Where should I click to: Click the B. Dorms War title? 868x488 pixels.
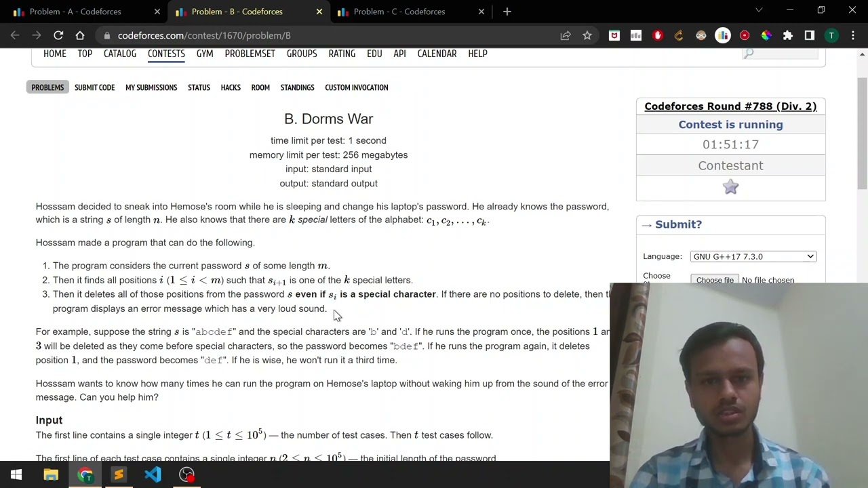[x=328, y=119]
